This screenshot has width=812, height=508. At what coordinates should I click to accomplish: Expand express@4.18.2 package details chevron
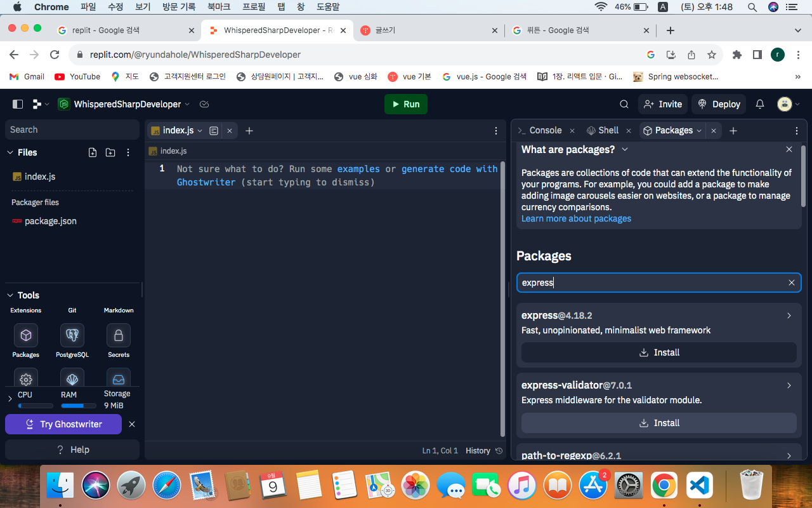[x=789, y=316]
